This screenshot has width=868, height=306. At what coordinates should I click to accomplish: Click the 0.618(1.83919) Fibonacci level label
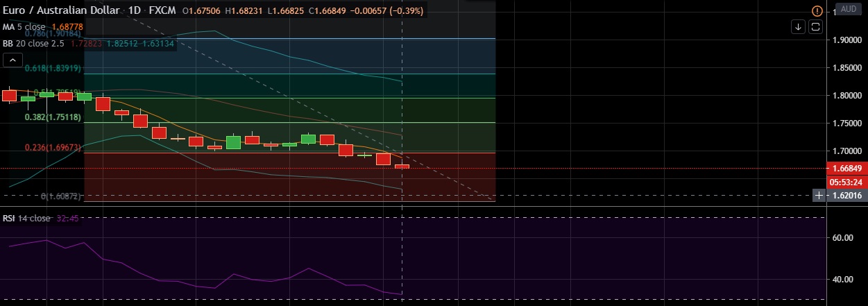point(53,68)
